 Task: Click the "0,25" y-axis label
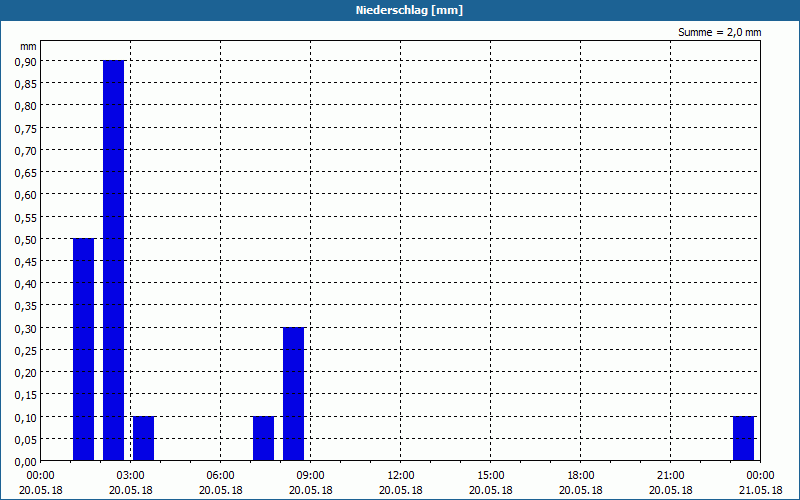coord(26,351)
